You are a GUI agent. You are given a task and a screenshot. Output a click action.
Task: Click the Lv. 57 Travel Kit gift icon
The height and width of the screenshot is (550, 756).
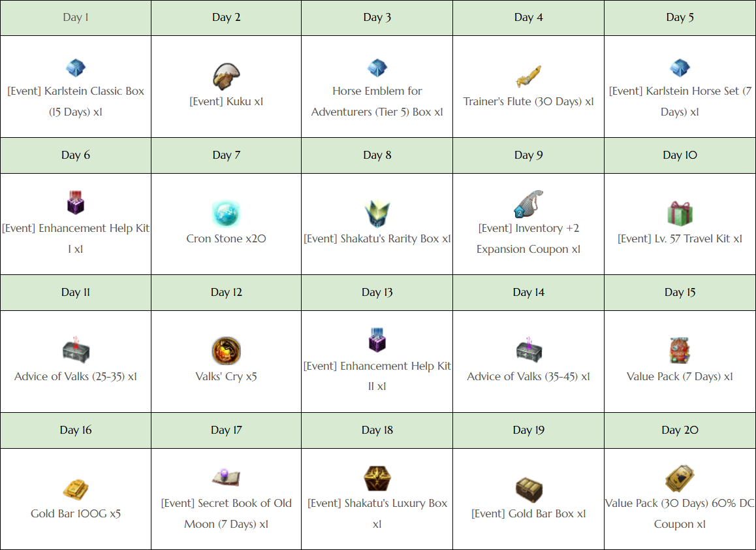(680, 214)
